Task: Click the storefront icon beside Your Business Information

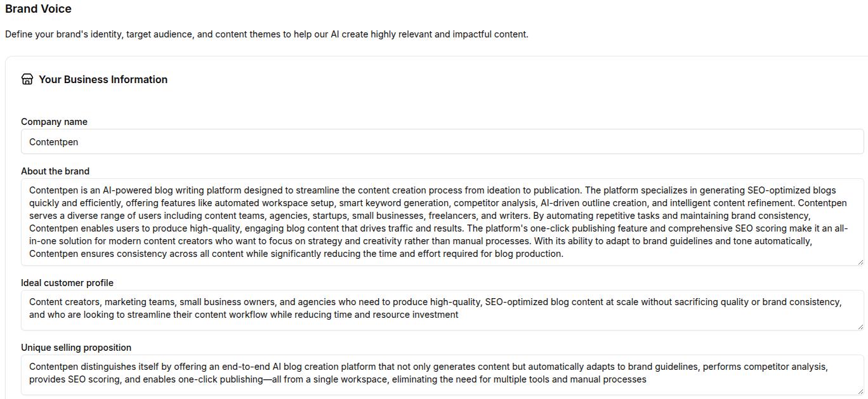Action: click(27, 79)
